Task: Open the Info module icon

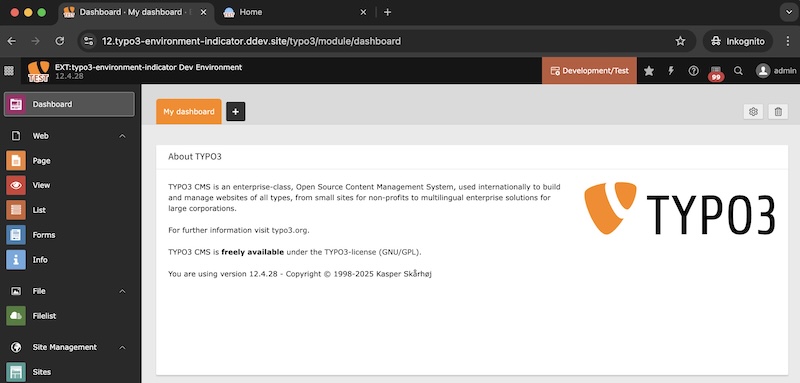Action: (16, 260)
